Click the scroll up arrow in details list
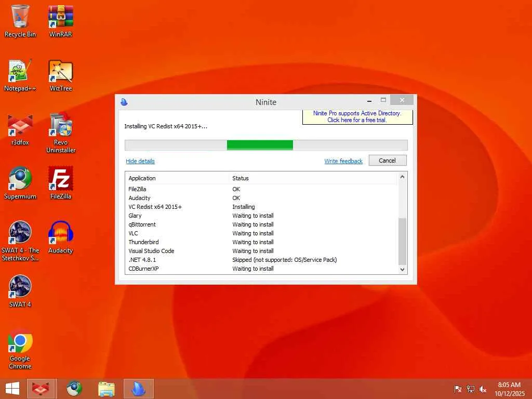 point(403,177)
